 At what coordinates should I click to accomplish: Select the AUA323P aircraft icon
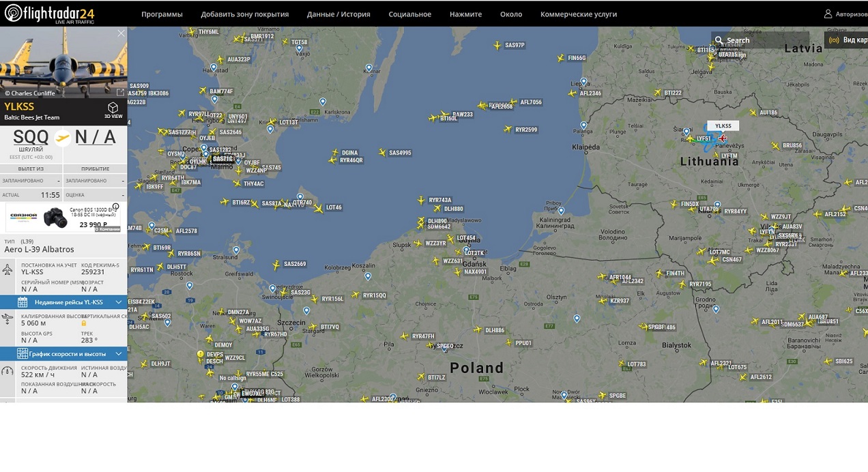(x=220, y=59)
